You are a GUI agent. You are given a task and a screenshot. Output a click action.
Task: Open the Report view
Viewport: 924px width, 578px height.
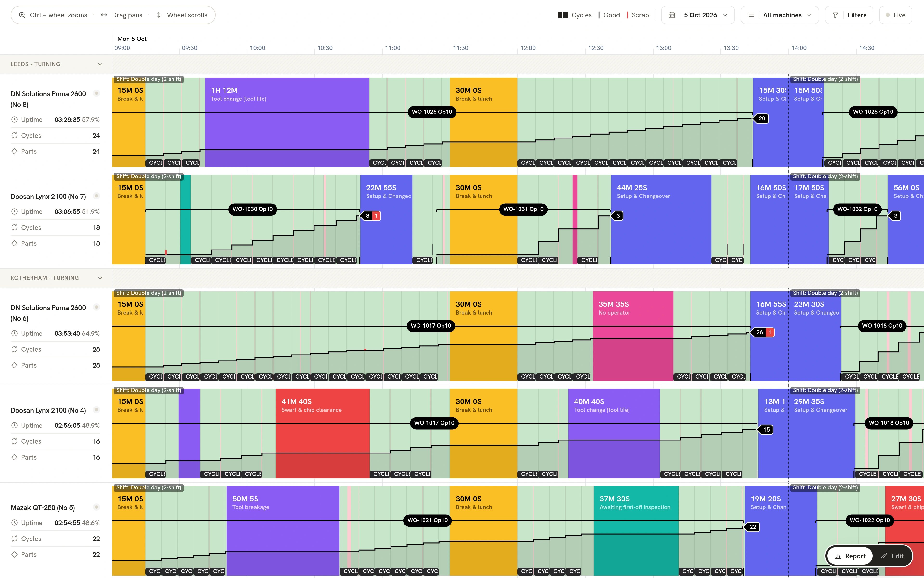coord(850,556)
